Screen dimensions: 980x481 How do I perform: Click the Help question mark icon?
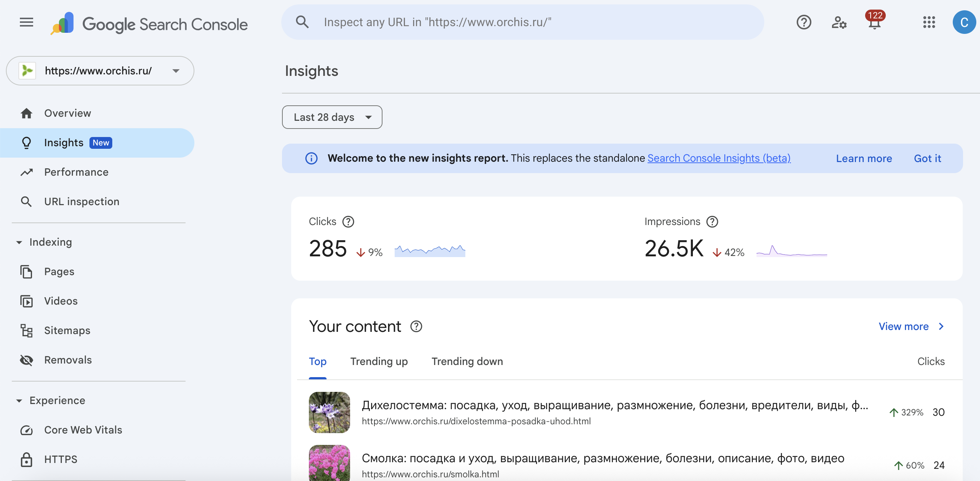coord(804,22)
